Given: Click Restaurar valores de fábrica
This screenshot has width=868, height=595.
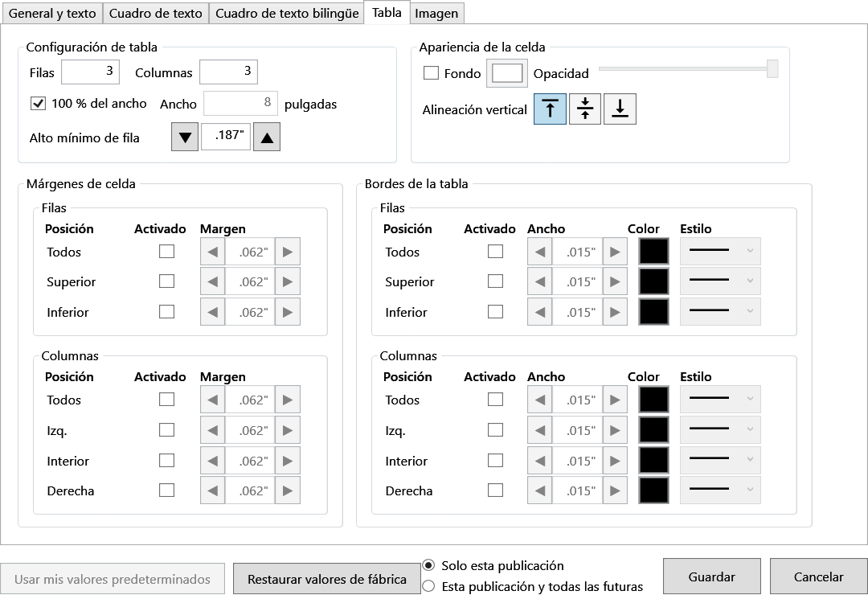Looking at the screenshot, I should [x=326, y=579].
